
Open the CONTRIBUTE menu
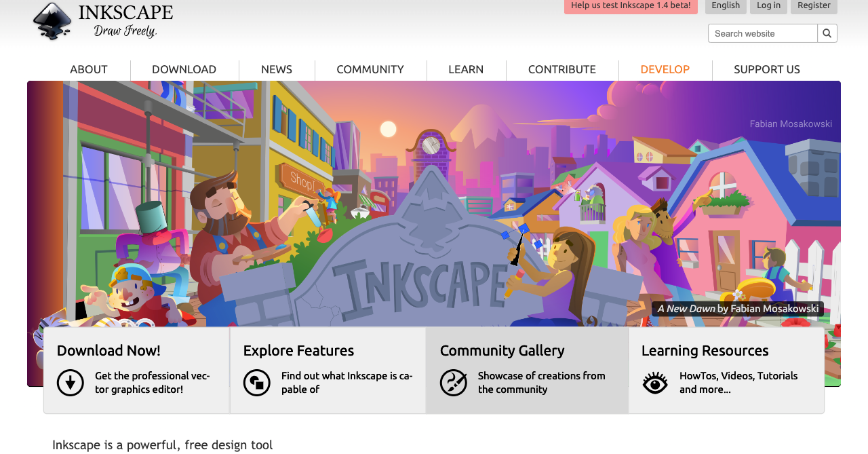pos(562,69)
